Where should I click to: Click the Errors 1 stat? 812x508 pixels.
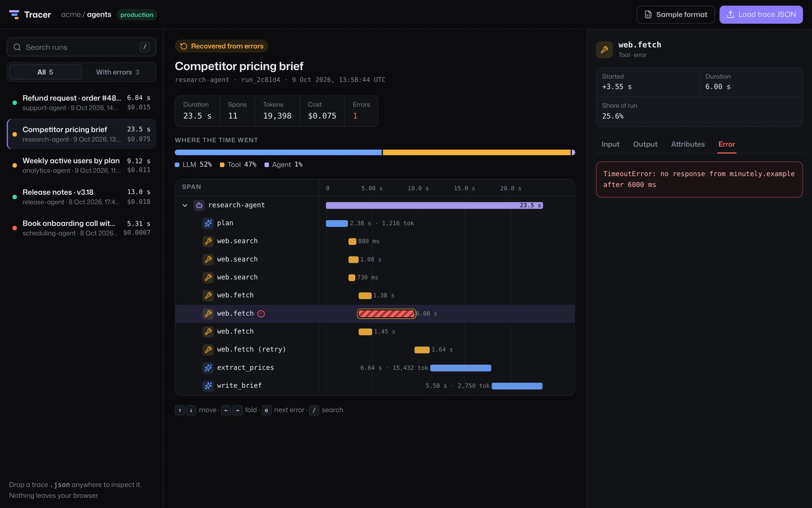point(361,111)
